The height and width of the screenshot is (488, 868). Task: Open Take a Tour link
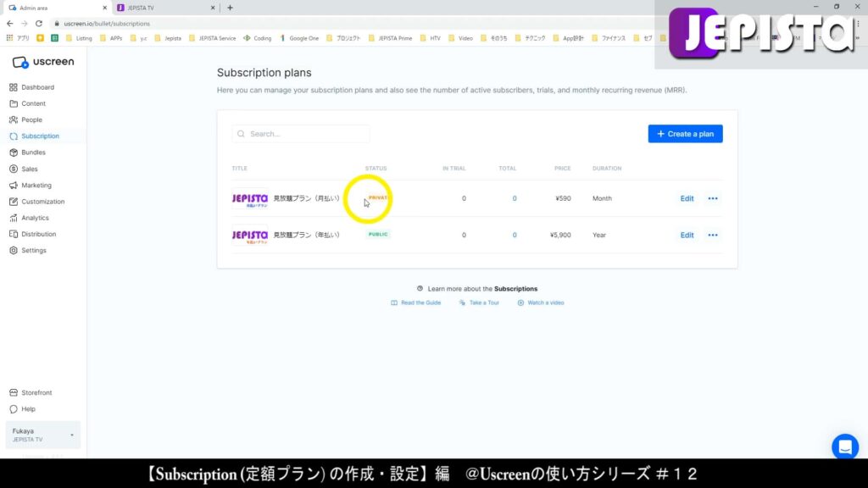(x=479, y=302)
